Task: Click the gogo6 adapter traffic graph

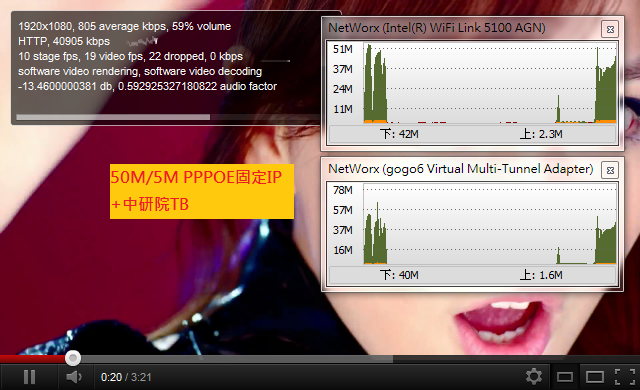Action: [x=490, y=224]
